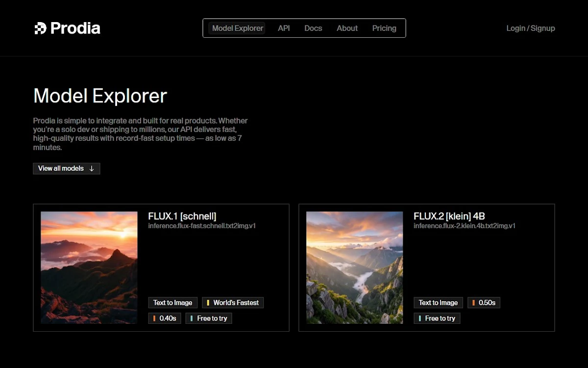Open the FLUX.1 [schnell] sunset thumbnail

point(89,267)
